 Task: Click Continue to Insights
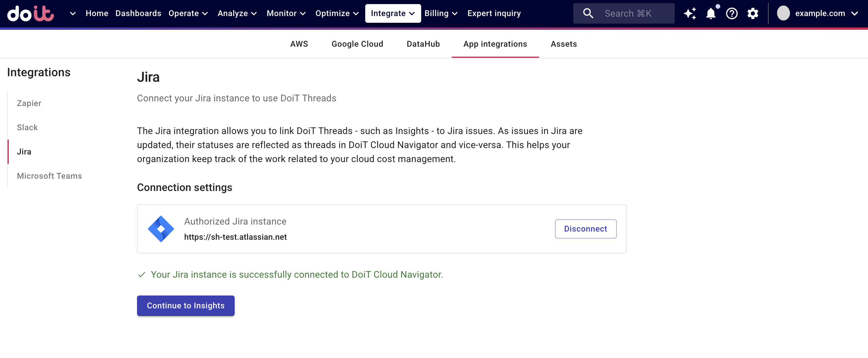tap(185, 305)
